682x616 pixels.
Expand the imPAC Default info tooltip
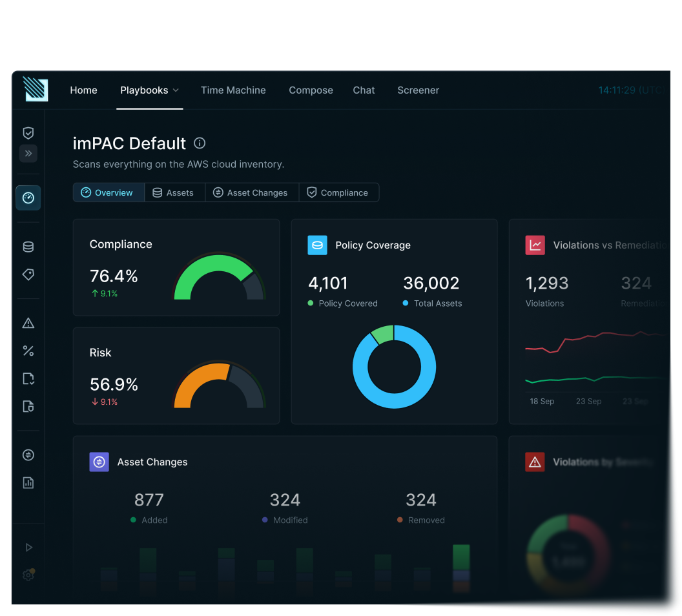pos(200,143)
